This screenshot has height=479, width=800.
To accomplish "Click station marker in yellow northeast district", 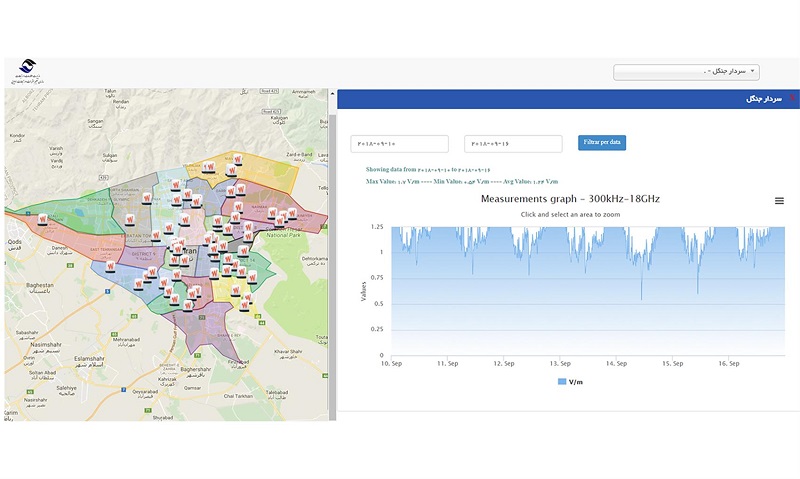I will 237,160.
